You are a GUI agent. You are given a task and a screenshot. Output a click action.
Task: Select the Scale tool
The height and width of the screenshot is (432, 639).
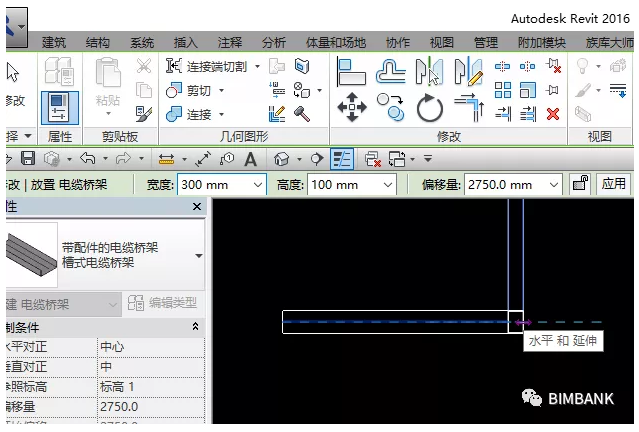528,90
